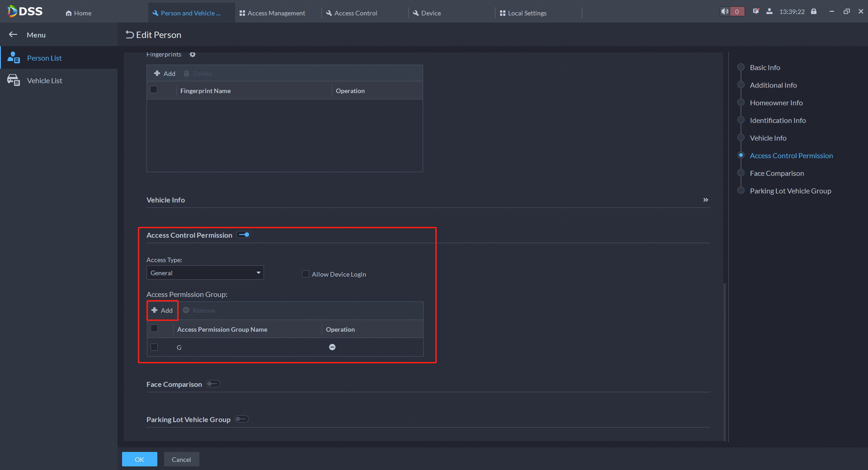Click the user account icon
The image size is (868, 470).
[x=769, y=11]
